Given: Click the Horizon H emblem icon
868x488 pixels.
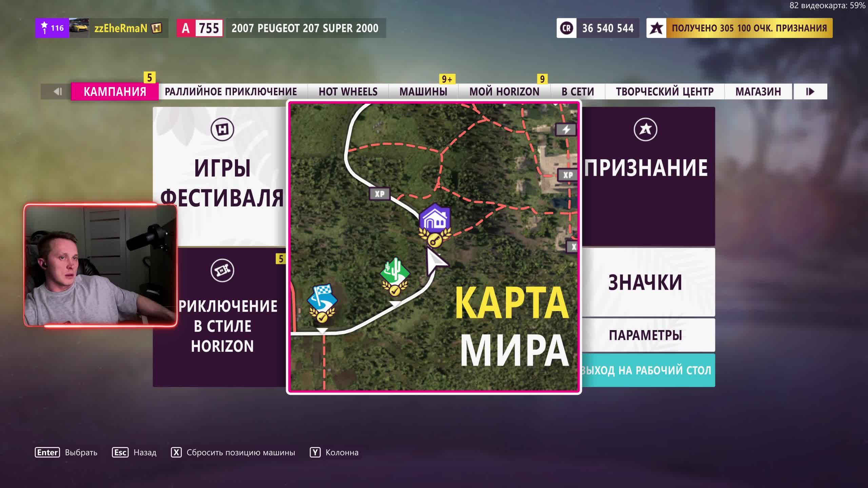Looking at the screenshot, I should point(222,129).
